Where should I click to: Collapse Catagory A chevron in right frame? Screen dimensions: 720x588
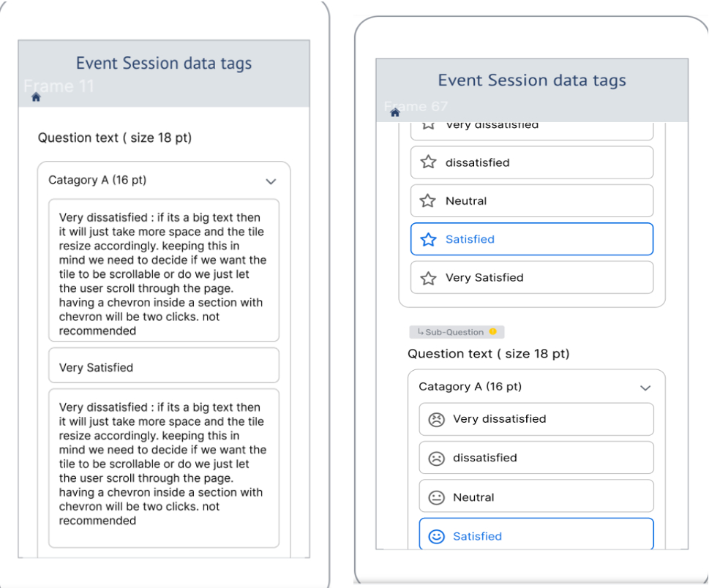(x=645, y=388)
